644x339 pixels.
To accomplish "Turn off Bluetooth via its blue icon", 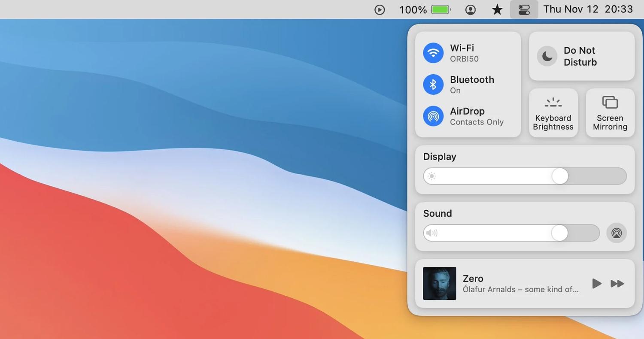I will pos(433,85).
